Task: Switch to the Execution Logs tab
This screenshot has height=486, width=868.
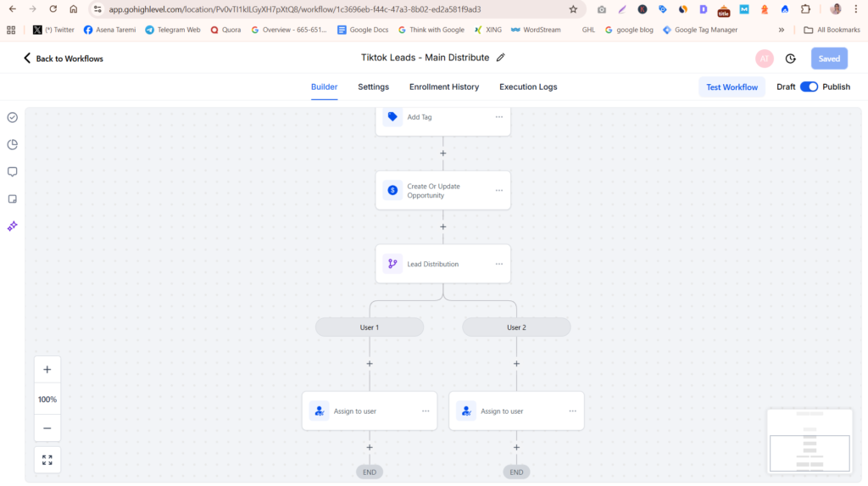Action: click(x=528, y=87)
